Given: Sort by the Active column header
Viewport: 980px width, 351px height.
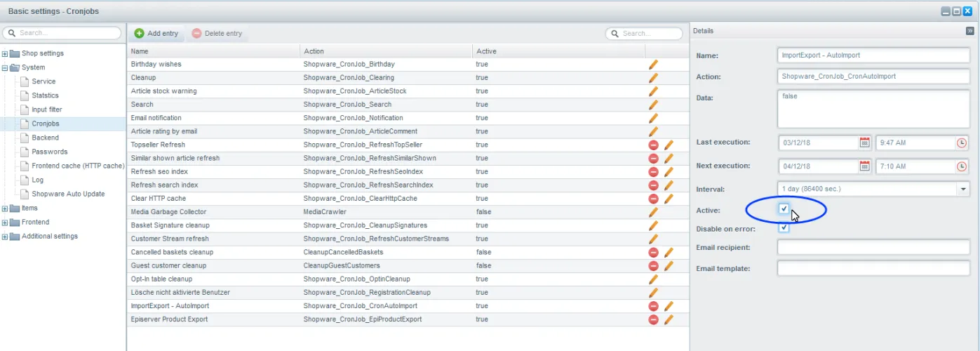Looking at the screenshot, I should (558, 51).
